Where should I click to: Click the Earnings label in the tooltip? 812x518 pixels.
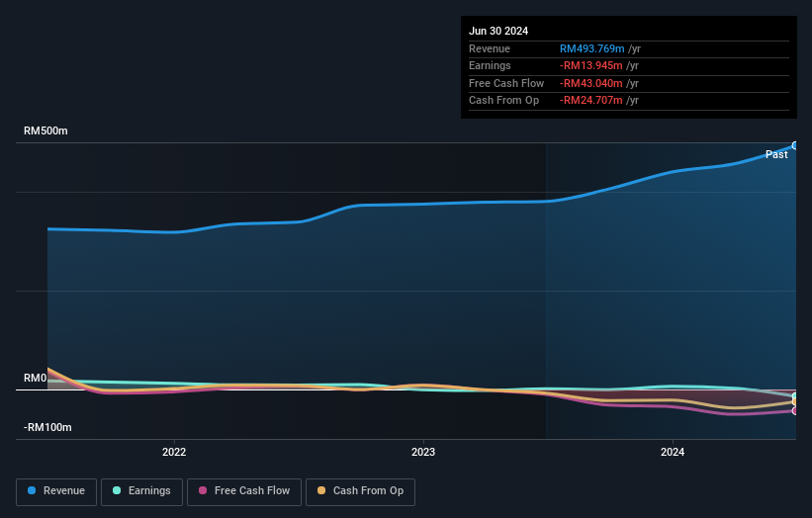pyautogui.click(x=490, y=65)
